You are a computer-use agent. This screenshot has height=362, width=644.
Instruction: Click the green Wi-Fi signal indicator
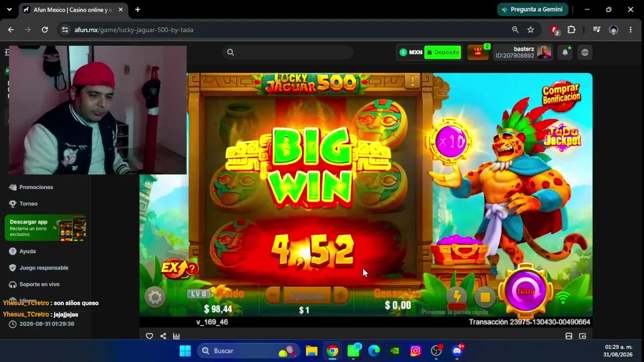(563, 298)
